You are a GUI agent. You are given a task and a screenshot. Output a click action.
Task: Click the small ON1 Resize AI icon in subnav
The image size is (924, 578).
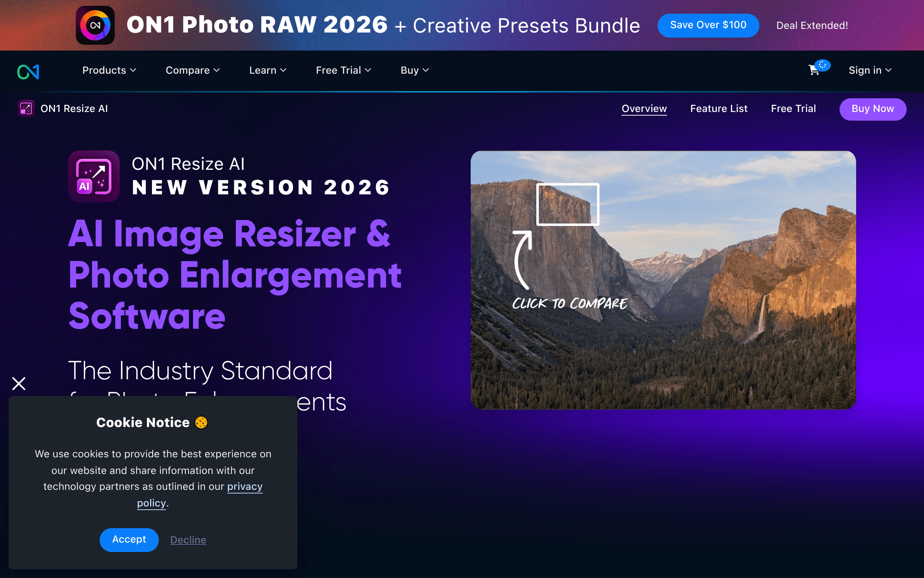26,109
